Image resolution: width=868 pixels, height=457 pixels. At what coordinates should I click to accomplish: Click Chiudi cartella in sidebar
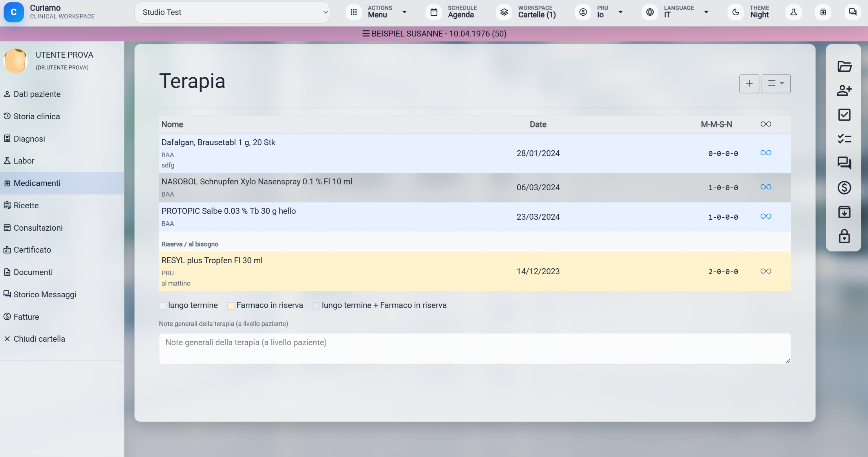[62, 339]
